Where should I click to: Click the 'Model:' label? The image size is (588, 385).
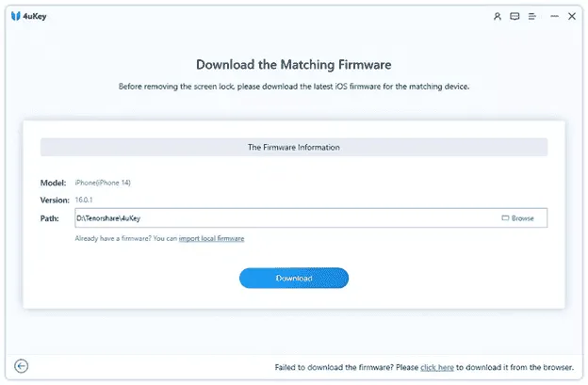pos(52,182)
